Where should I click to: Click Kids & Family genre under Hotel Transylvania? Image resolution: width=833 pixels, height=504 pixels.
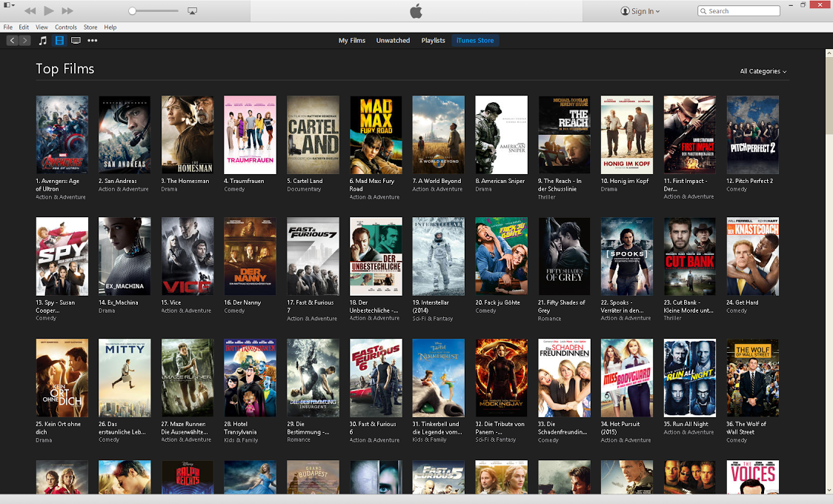241,440
